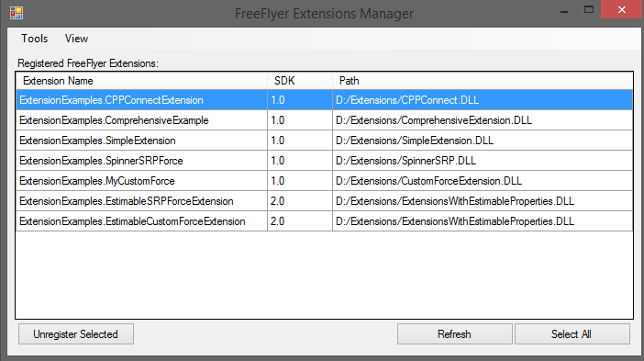Click SDK 2.0 cell of EstimableSRPForceExtension row
The width and height of the screenshot is (644, 361).
300,200
